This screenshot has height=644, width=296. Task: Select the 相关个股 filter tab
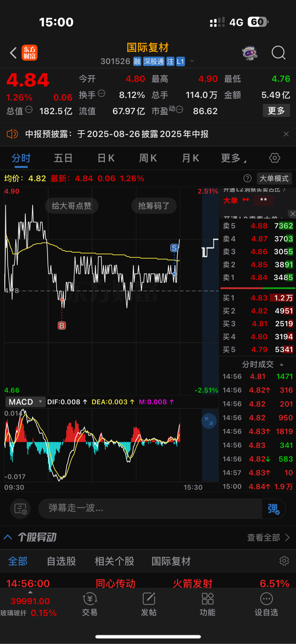114,561
